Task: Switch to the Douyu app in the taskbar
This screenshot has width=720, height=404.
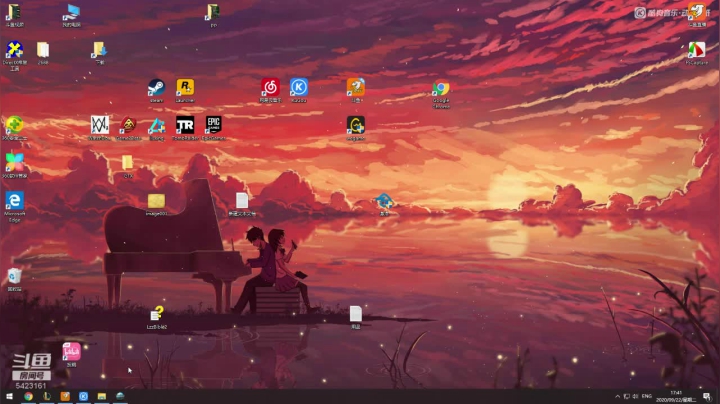Action: click(65, 396)
